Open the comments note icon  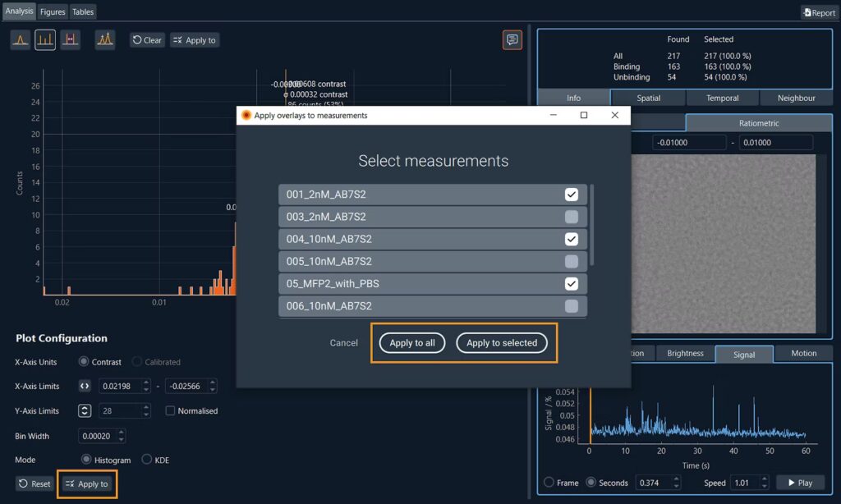[x=512, y=39]
